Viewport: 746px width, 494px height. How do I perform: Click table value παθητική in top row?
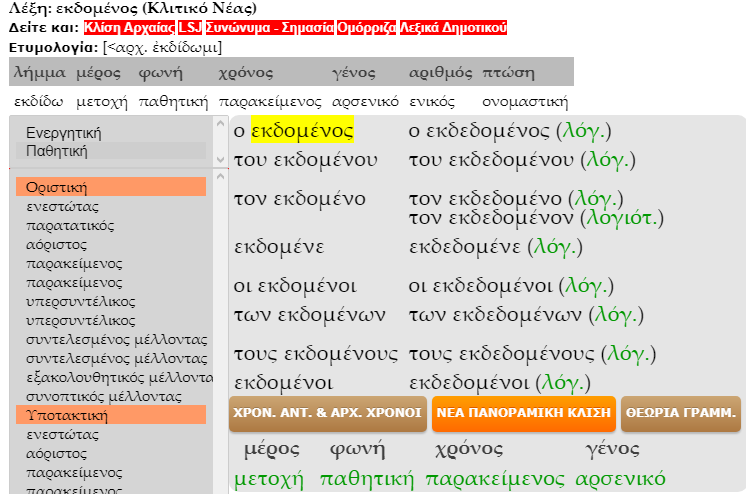tap(174, 101)
